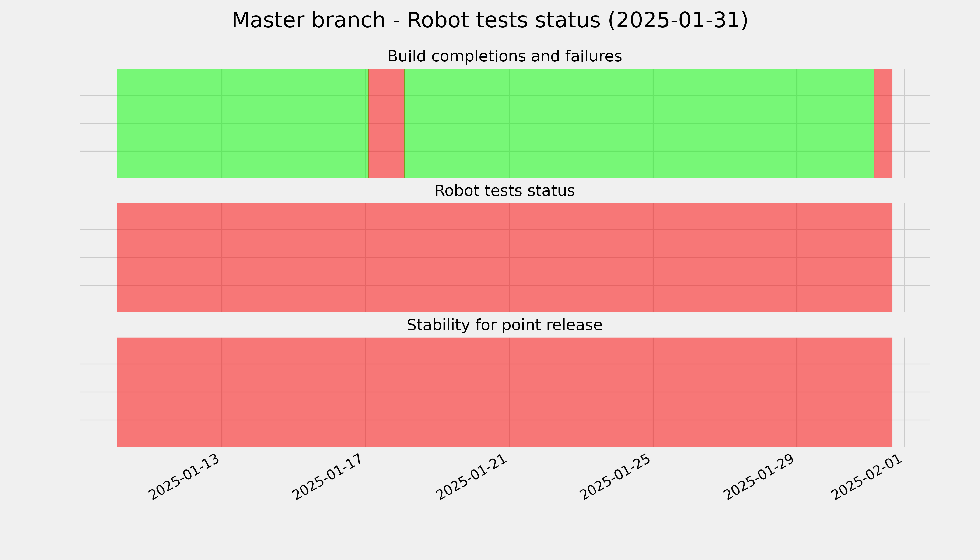Viewport: 980px width, 560px height.
Task: Click the date year in title '(2025-01-31)'
Action: pyautogui.click(x=678, y=20)
